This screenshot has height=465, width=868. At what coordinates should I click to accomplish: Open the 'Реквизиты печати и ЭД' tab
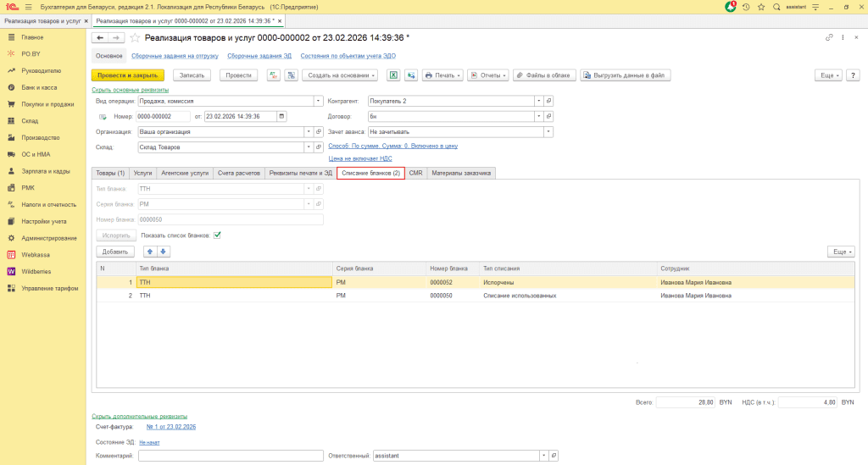pyautogui.click(x=300, y=173)
